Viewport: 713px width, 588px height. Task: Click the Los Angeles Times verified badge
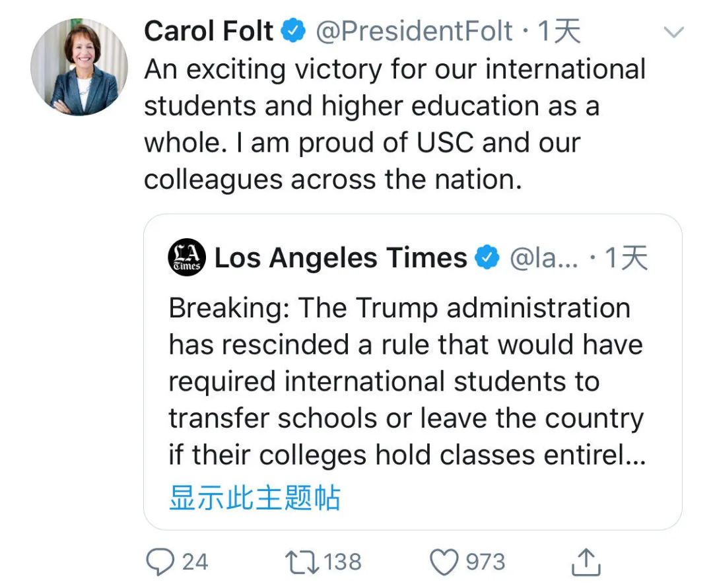pos(487,257)
